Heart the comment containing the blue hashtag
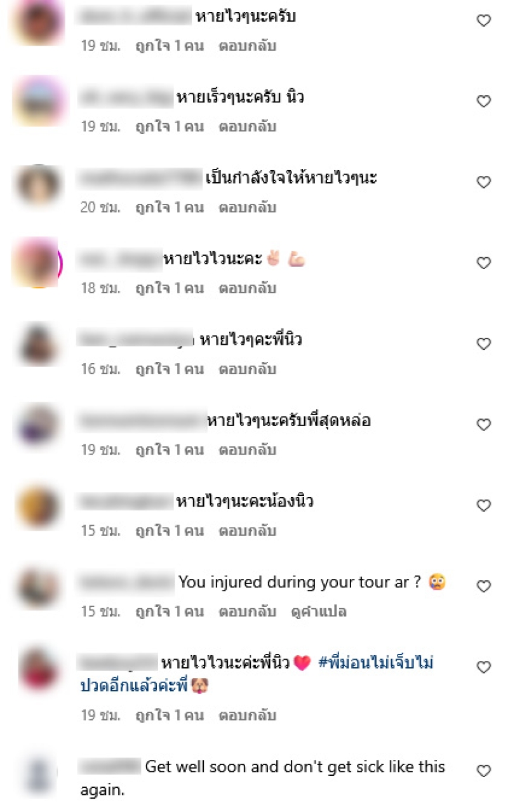 click(x=484, y=667)
